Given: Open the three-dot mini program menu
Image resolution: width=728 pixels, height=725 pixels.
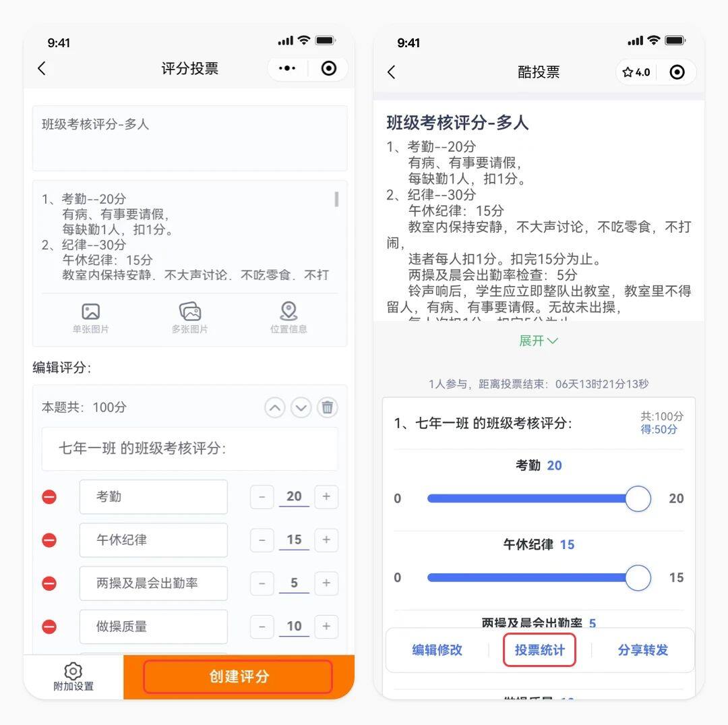Looking at the screenshot, I should pyautogui.click(x=287, y=68).
